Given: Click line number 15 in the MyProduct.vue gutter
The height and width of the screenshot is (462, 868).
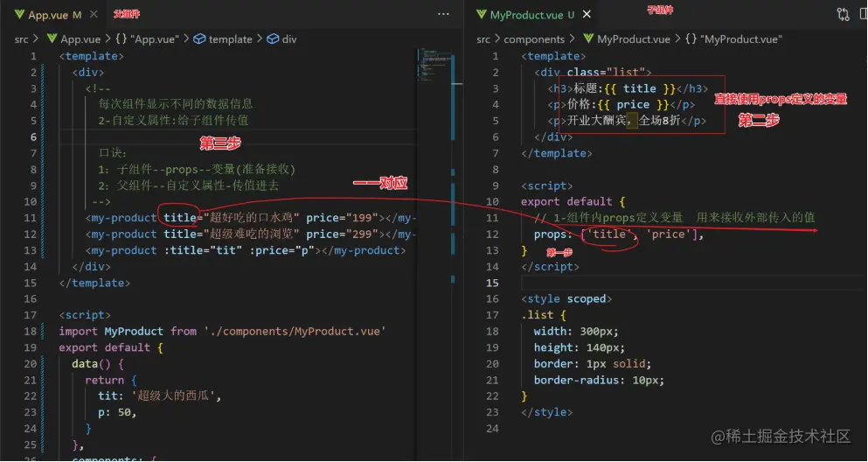Looking at the screenshot, I should (492, 283).
